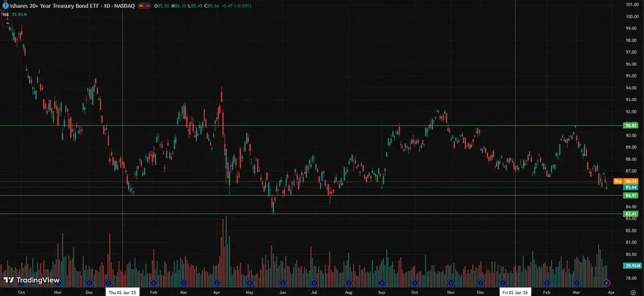Click the 85.64 current price label
The image size is (644, 296).
pos(630,188)
